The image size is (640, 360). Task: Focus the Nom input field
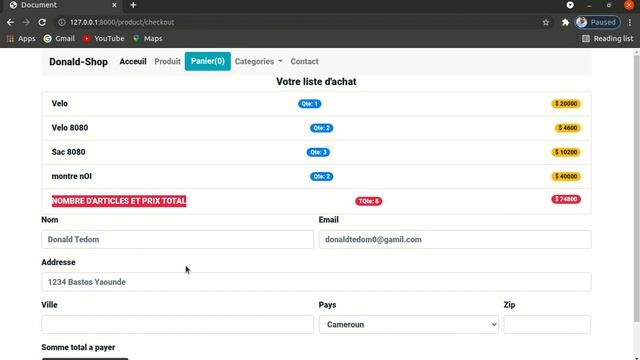[x=178, y=240]
